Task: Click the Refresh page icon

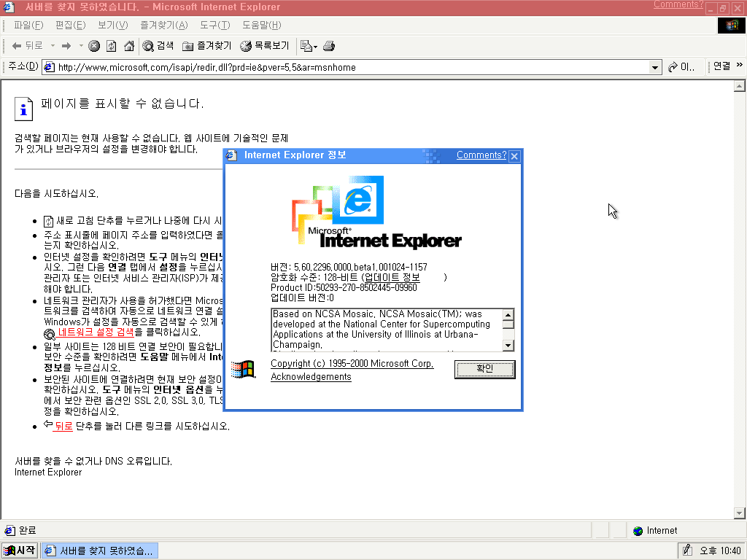Action: click(111, 46)
